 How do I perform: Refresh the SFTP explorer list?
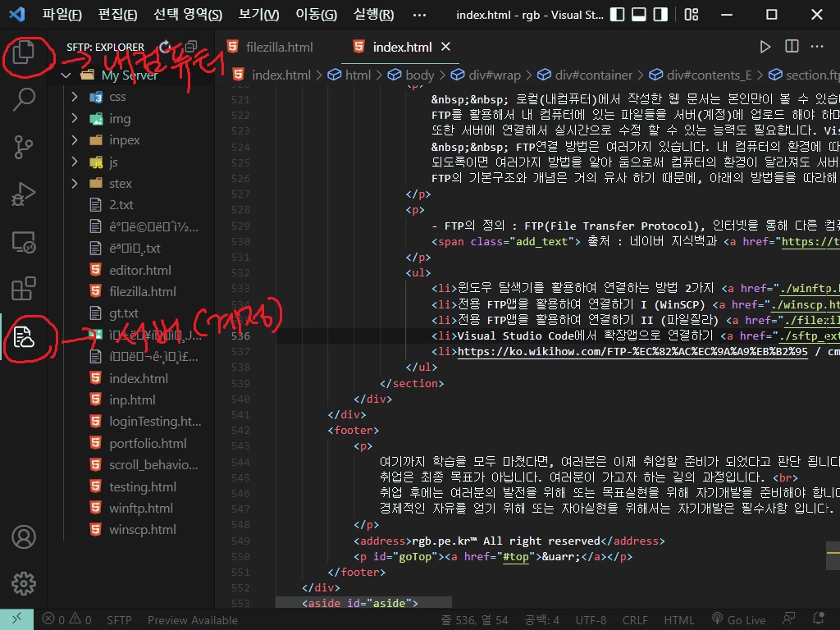166,47
